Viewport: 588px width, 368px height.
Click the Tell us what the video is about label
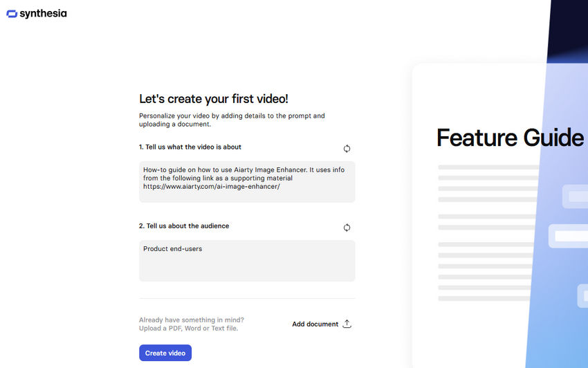(x=190, y=147)
